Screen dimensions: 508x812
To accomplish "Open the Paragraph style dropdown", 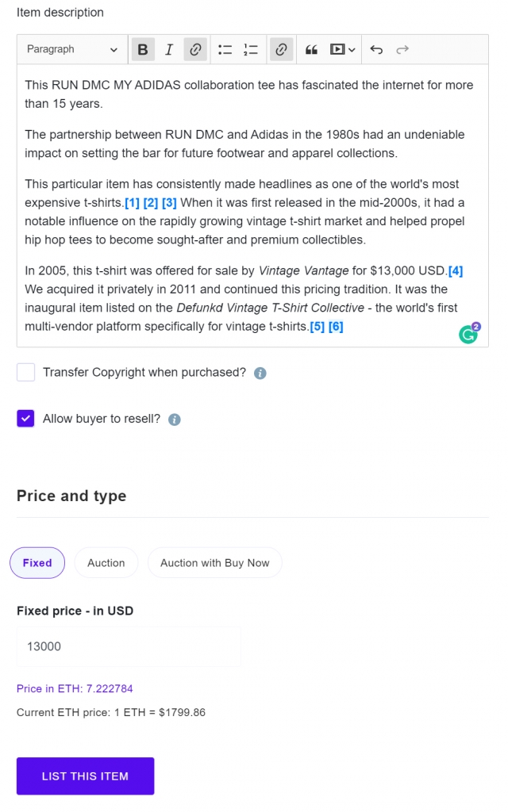I will (71, 49).
